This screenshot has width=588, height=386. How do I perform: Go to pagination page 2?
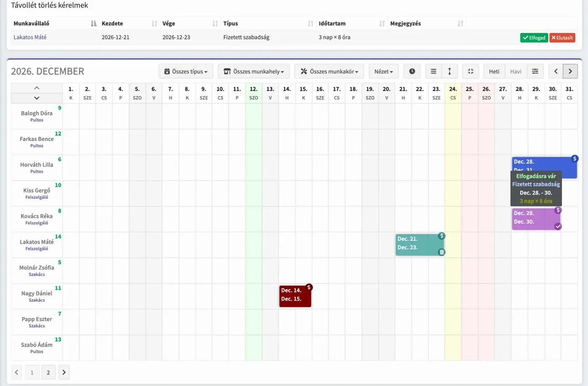pyautogui.click(x=48, y=373)
